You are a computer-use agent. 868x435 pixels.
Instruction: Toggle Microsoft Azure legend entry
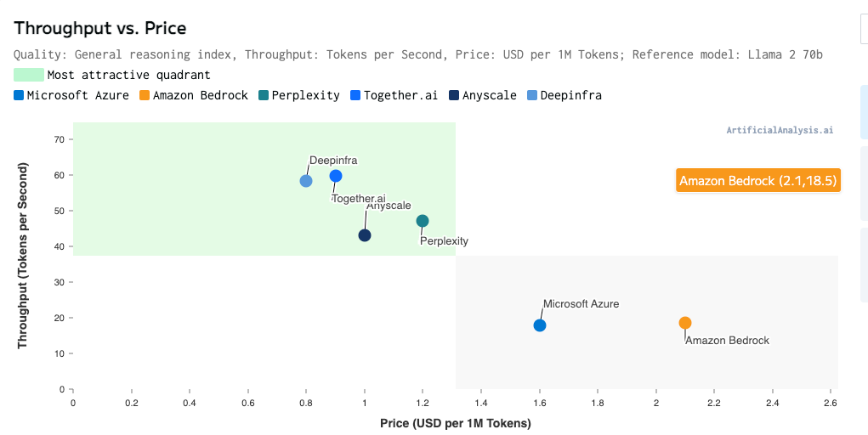pyautogui.click(x=71, y=95)
